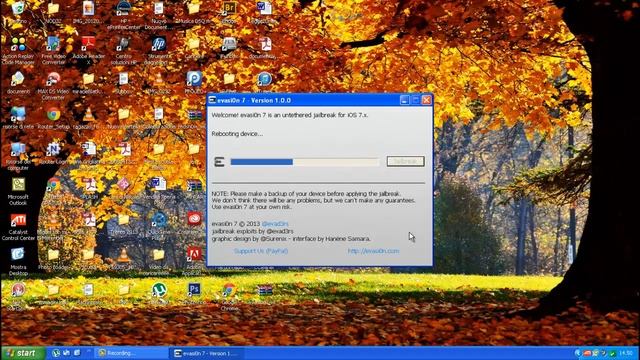Click the evasi0n title bar icon

[x=212, y=100]
